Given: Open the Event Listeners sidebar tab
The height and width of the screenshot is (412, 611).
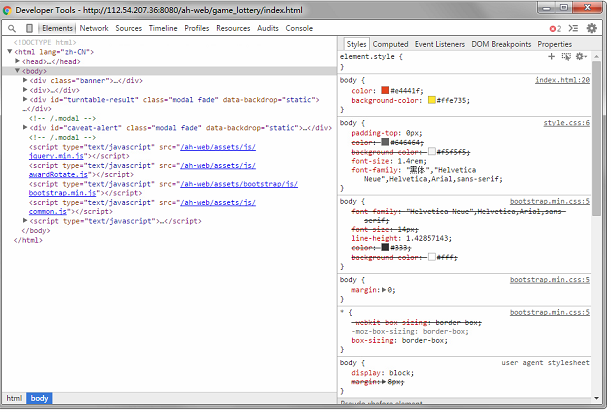Looking at the screenshot, I should 440,44.
